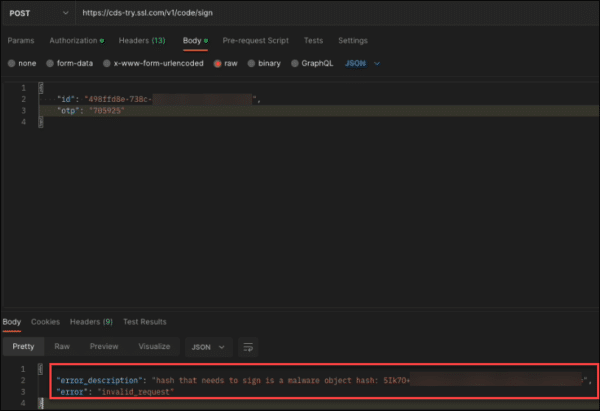Select the none body type radio button
The width and height of the screenshot is (600, 411).
(13, 63)
